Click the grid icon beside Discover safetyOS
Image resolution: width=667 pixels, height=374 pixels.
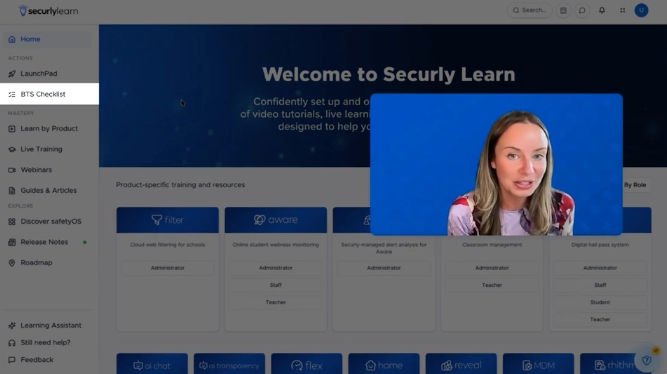pyautogui.click(x=12, y=222)
